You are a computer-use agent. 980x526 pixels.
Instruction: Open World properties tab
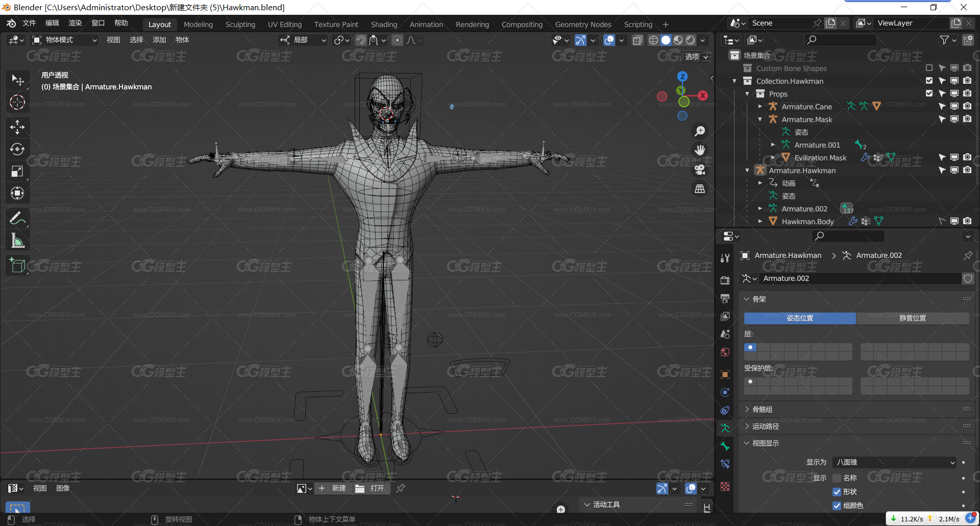tap(725, 352)
